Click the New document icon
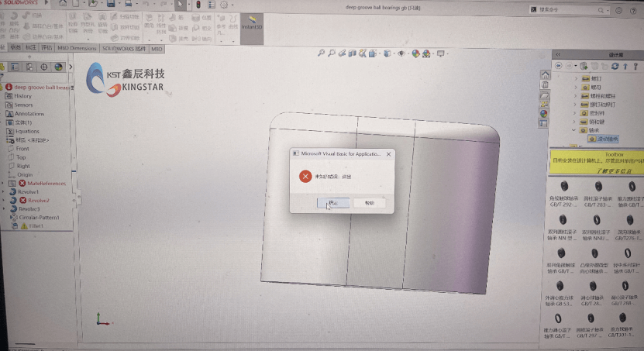This screenshot has width=644, height=351. [77, 4]
